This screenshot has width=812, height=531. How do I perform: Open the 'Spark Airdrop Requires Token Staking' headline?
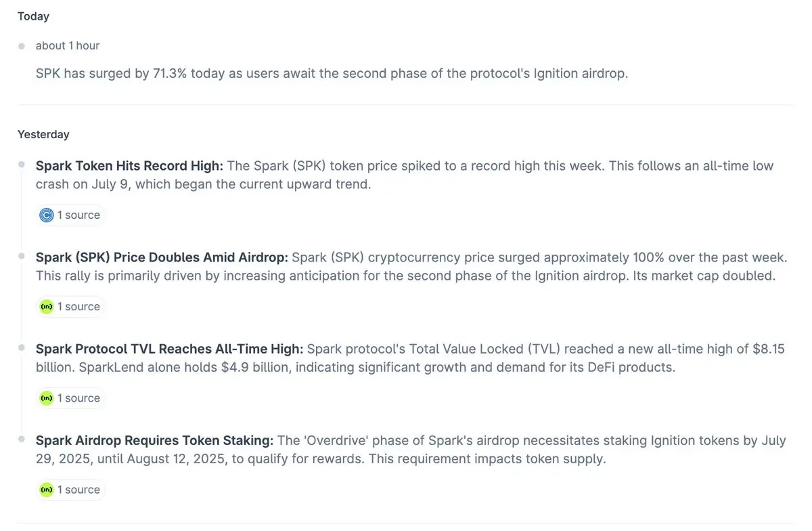[155, 440]
